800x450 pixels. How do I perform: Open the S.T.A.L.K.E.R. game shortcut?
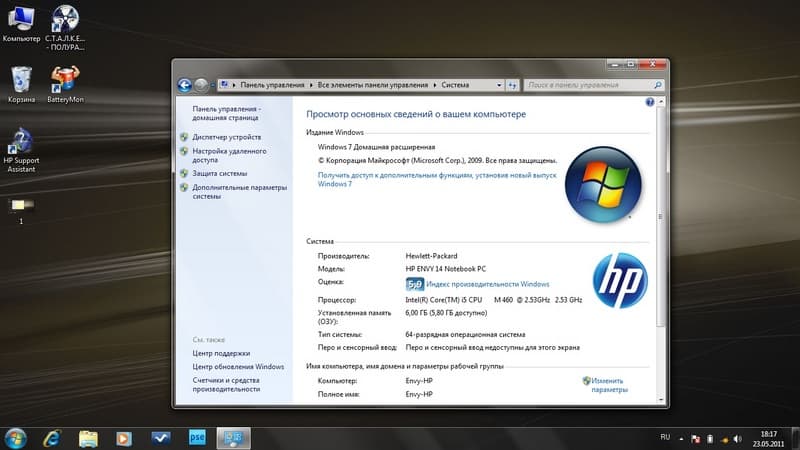(x=65, y=27)
